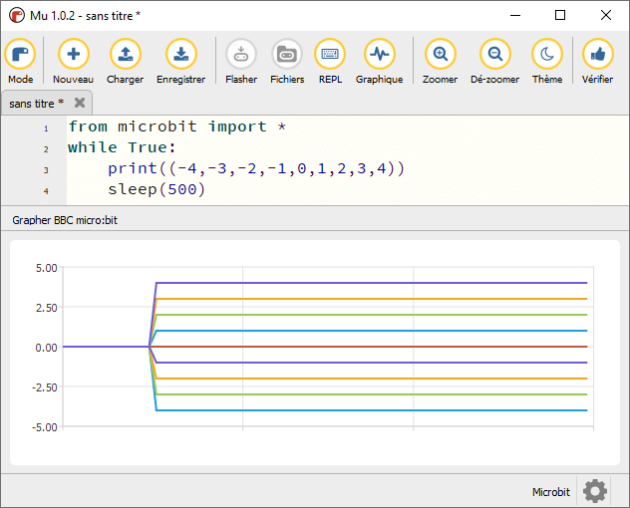Select the 'sans titre *' tab
630x508 pixels.
[x=37, y=103]
